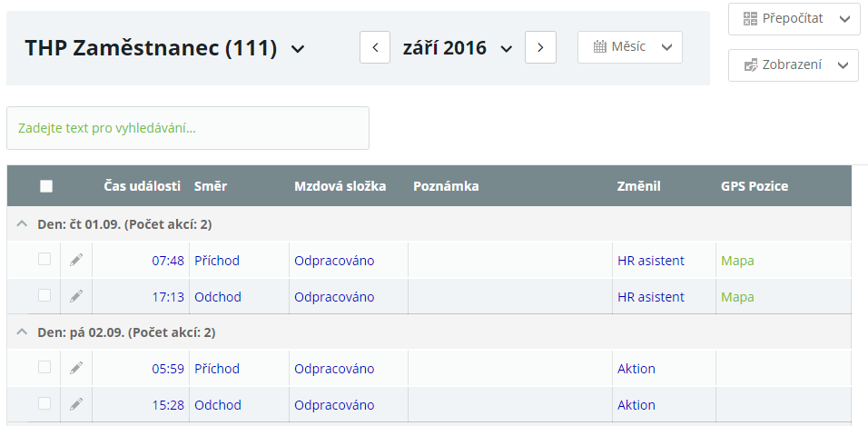Click HR asistent in the 07:48 row
Screen dimensions: 868x426
coord(651,261)
